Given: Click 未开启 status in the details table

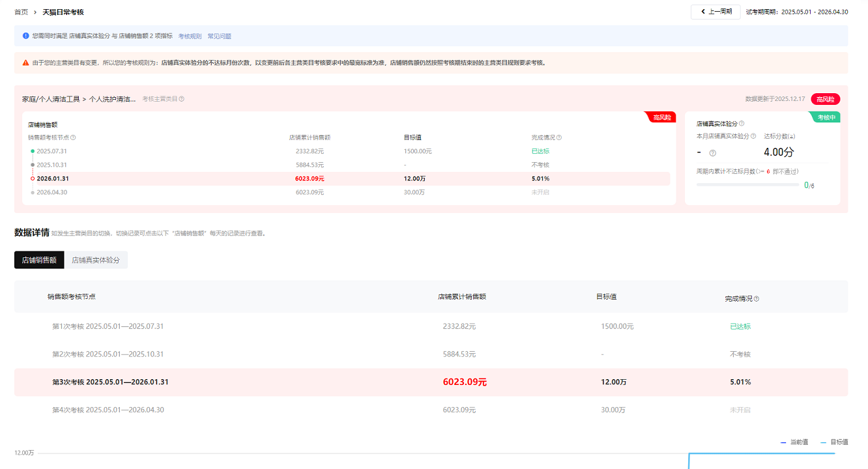Looking at the screenshot, I should [x=740, y=410].
